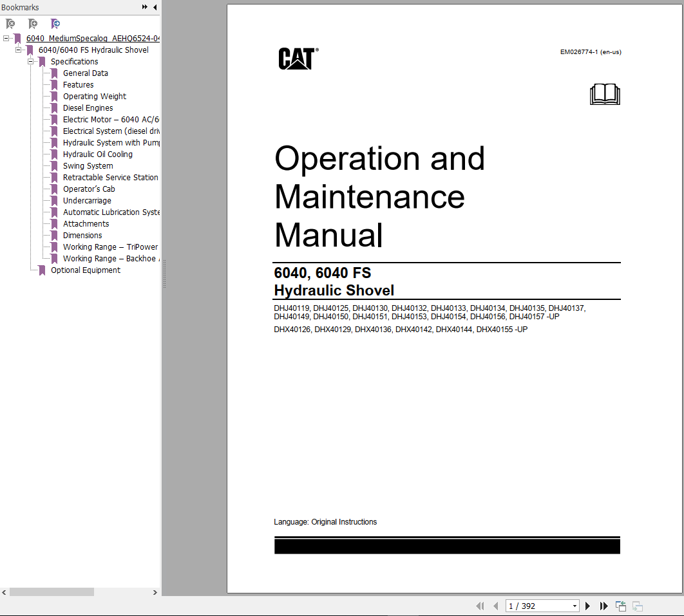
Task: Click the 'Hydraulic Shovel' subtitle on the cover
Action: click(x=334, y=290)
